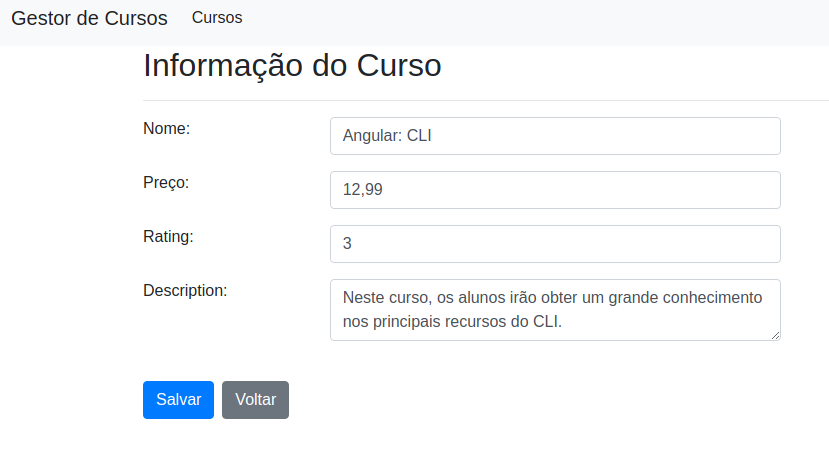Click the Informação do Curso heading
829x475 pixels.
(292, 66)
